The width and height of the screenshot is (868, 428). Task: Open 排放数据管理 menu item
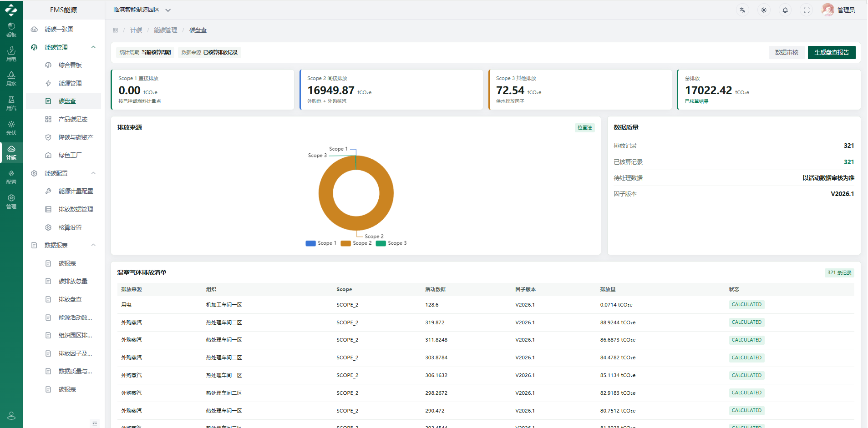[x=76, y=209]
